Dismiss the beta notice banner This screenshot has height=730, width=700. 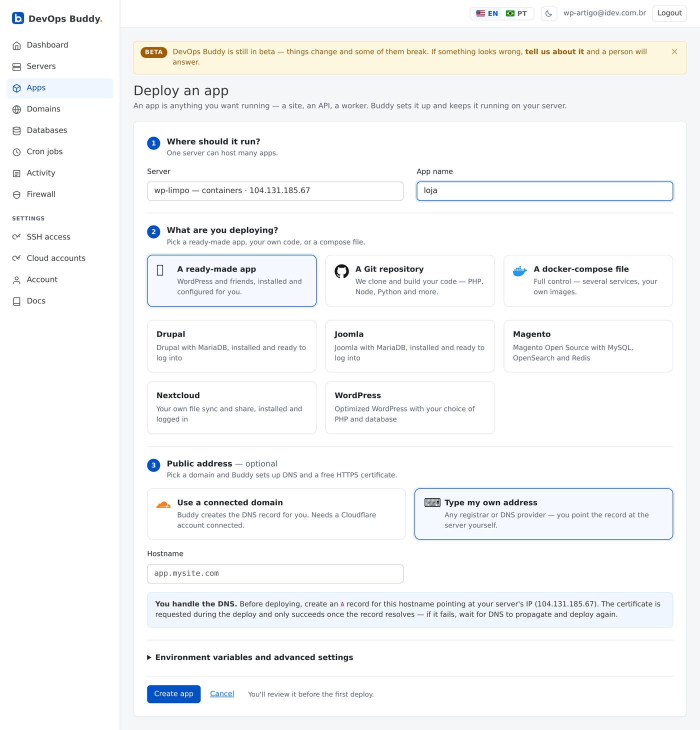tap(674, 51)
